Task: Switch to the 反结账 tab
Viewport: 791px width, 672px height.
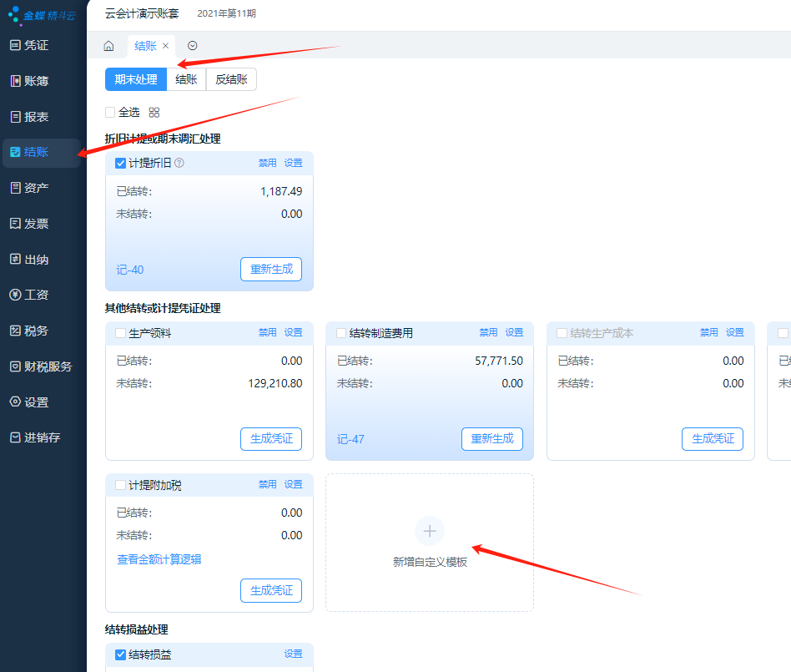Action: click(x=231, y=79)
